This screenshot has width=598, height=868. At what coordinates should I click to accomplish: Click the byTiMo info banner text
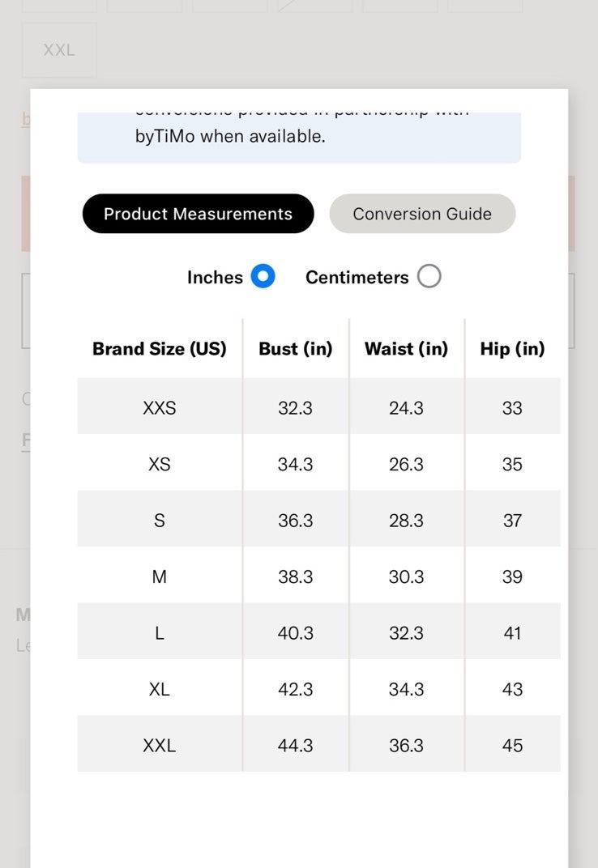(230, 136)
